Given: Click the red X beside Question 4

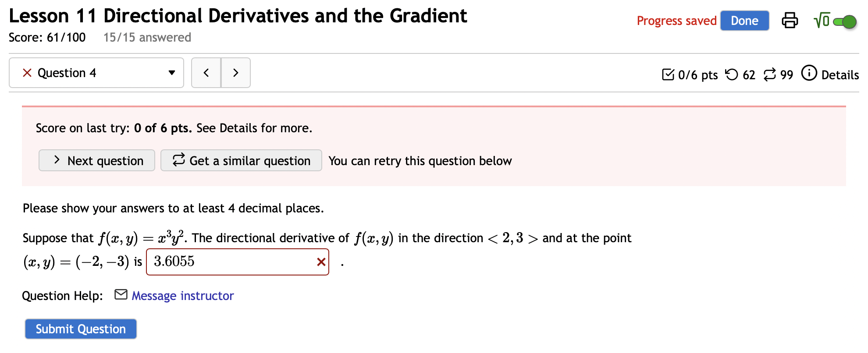Looking at the screenshot, I should 27,73.
